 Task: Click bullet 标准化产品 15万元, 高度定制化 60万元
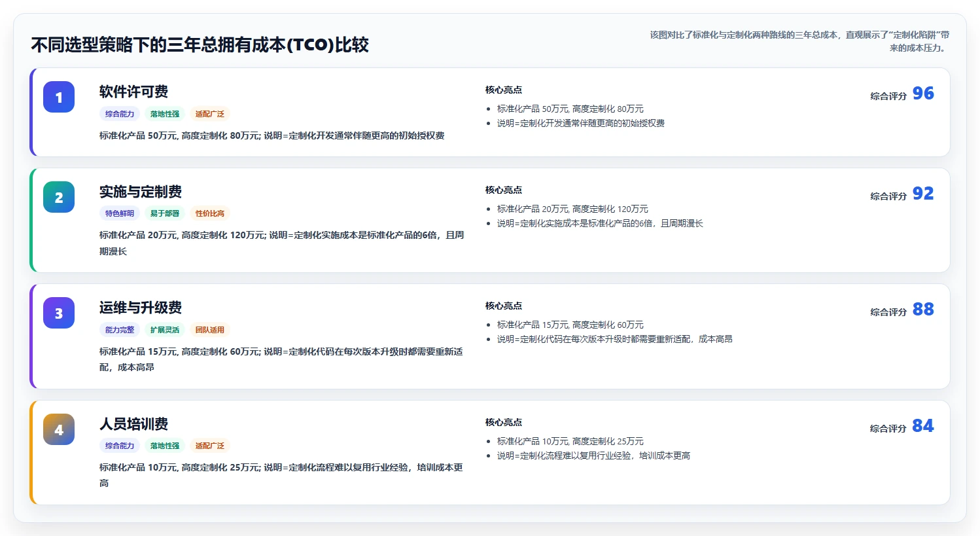pyautogui.click(x=570, y=325)
